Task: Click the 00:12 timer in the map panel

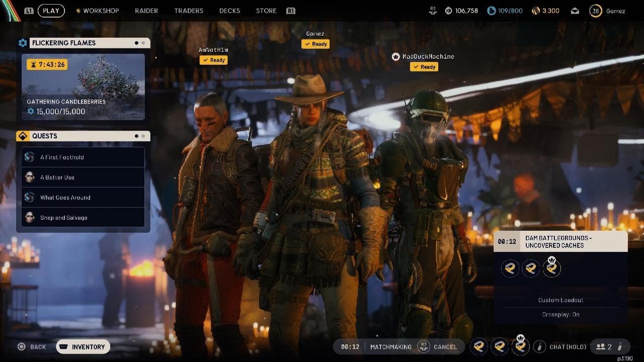Action: [507, 241]
